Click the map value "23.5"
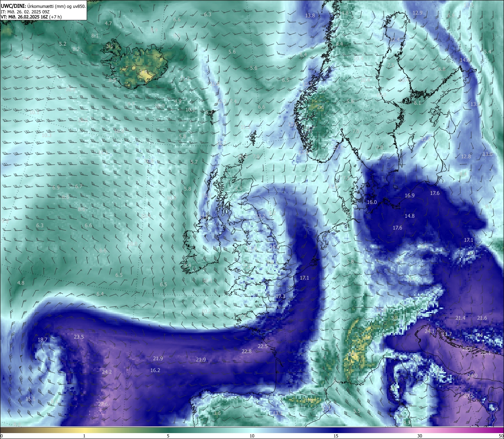 click(79, 337)
